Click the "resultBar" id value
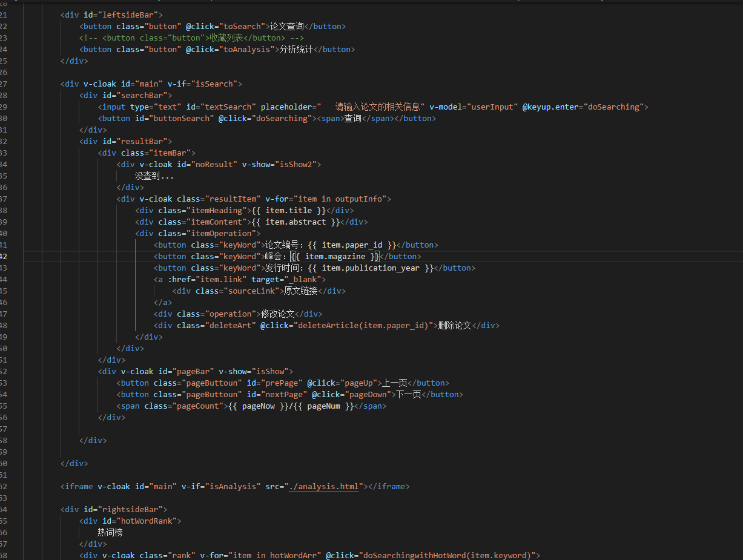This screenshot has height=560, width=743. pyautogui.click(x=144, y=141)
